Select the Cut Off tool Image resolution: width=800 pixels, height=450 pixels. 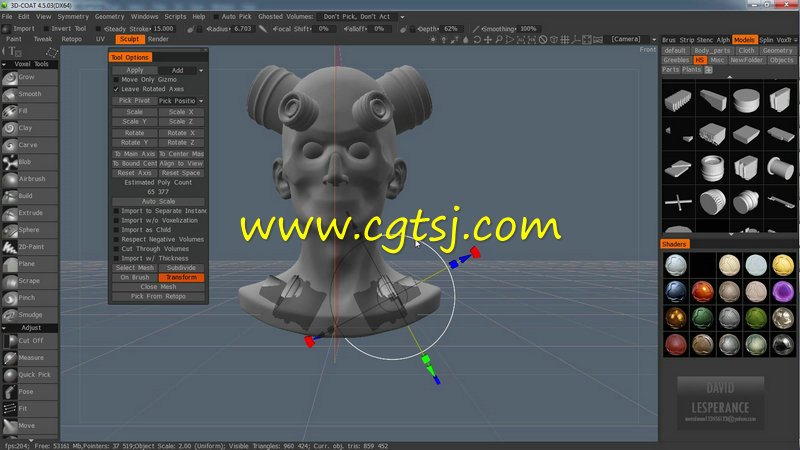click(x=30, y=341)
